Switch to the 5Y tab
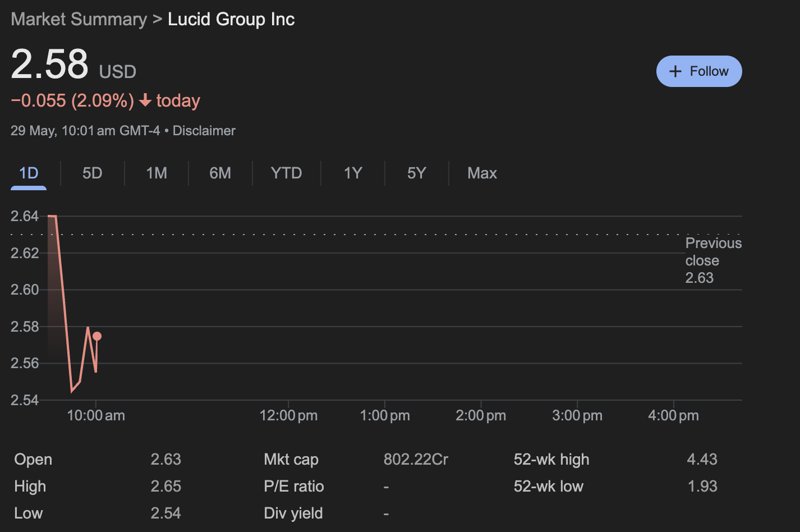800x532 pixels. point(417,173)
